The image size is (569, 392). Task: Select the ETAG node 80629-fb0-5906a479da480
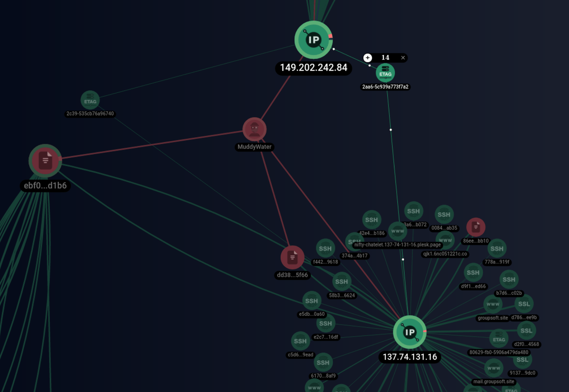pyautogui.click(x=499, y=339)
